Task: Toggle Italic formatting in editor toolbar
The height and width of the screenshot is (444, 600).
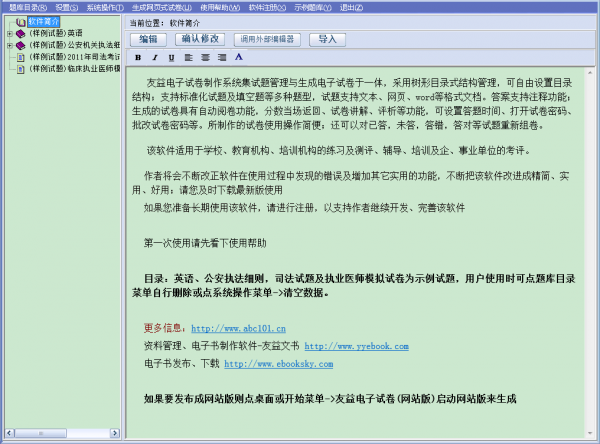Action: tap(155, 57)
